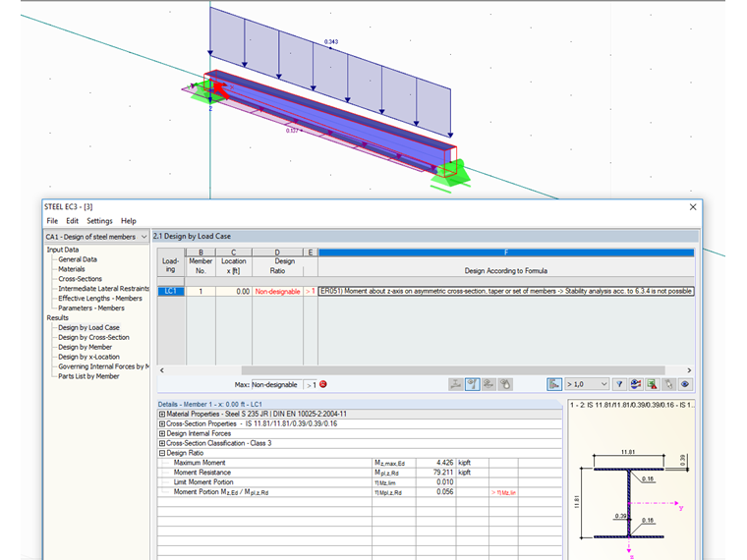Open the Help menu
Viewport: 747px width, 560px height.
[x=128, y=221]
